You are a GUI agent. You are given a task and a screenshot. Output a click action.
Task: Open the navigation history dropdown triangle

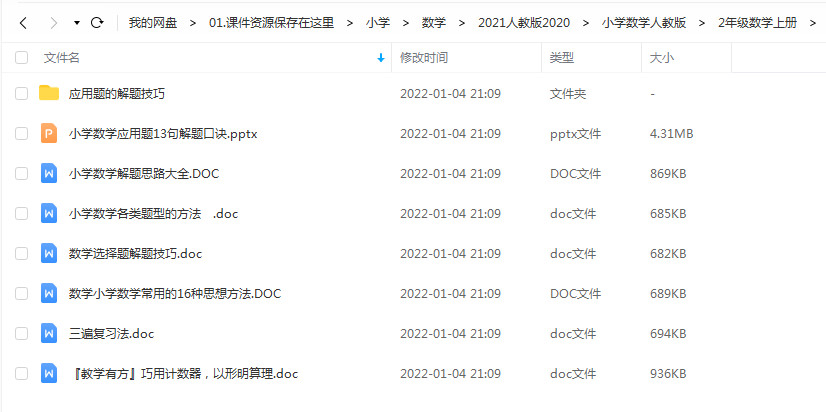coord(77,23)
